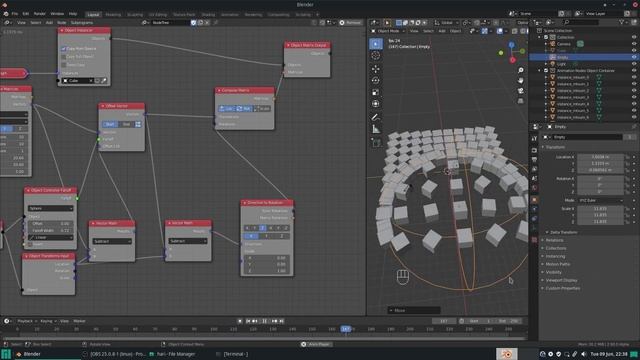The image size is (640, 360).
Task: Open the File menu
Action: point(15,14)
